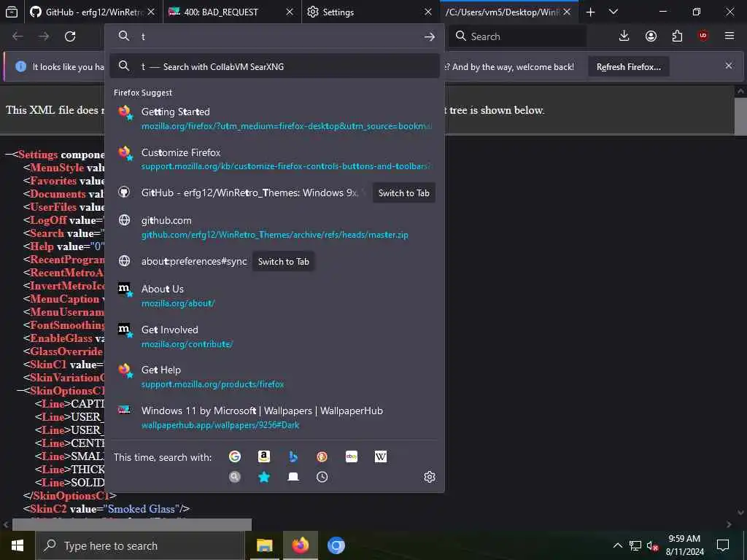This screenshot has width=747, height=560.
Task: List all tabs dropdown
Action: 614,12
